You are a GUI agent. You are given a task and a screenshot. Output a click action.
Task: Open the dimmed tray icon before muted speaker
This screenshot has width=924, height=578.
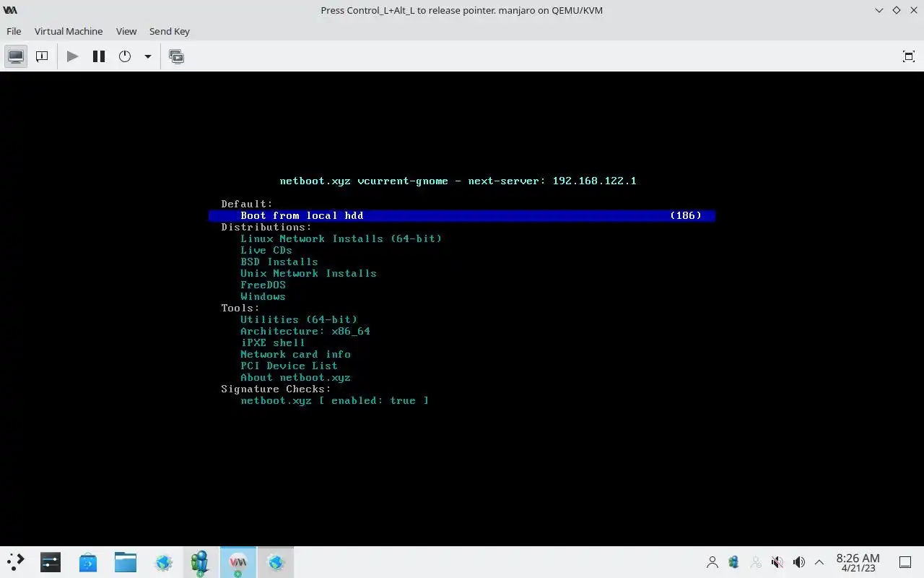756,562
